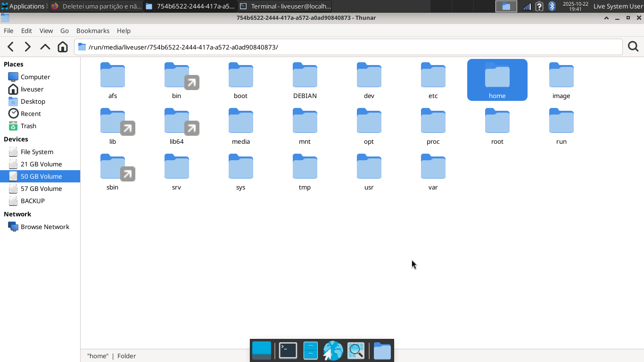The width and height of the screenshot is (644, 362).
Task: Click the Bluetooth tray icon
Action: click(552, 6)
